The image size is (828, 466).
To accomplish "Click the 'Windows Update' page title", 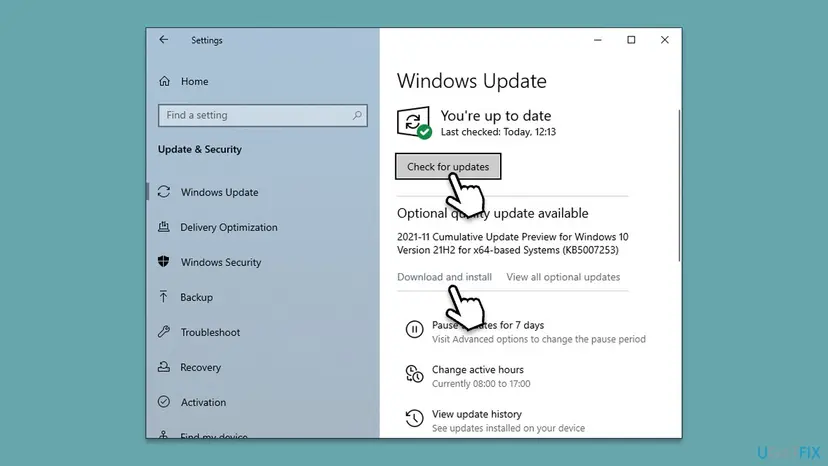I will coord(472,81).
